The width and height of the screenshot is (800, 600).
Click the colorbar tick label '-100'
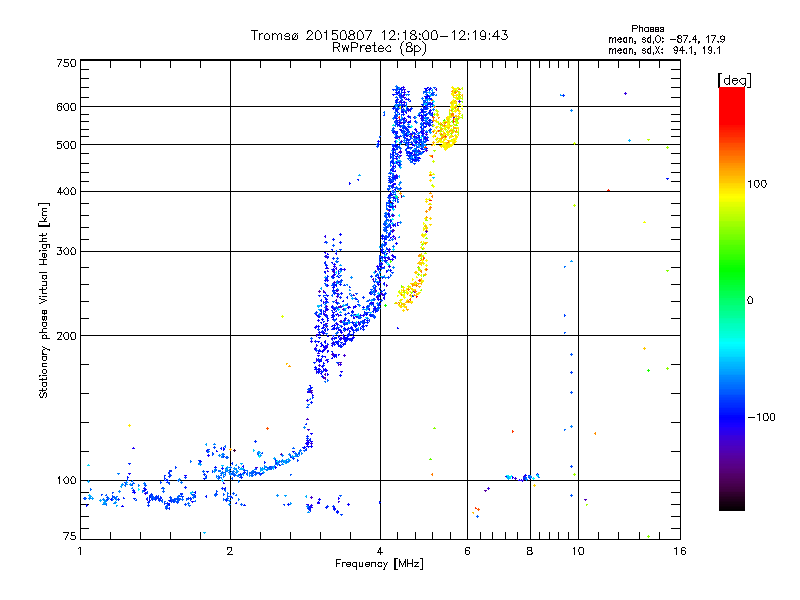(x=761, y=417)
